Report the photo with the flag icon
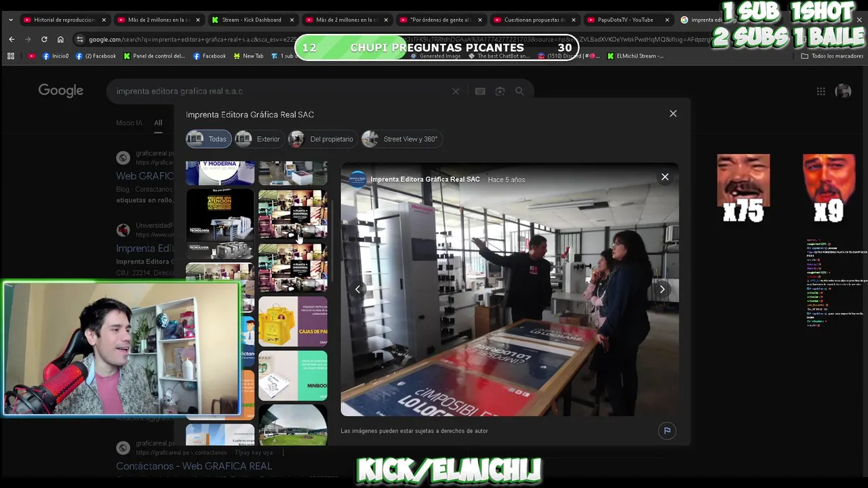This screenshot has height=488, width=868. pyautogui.click(x=667, y=430)
